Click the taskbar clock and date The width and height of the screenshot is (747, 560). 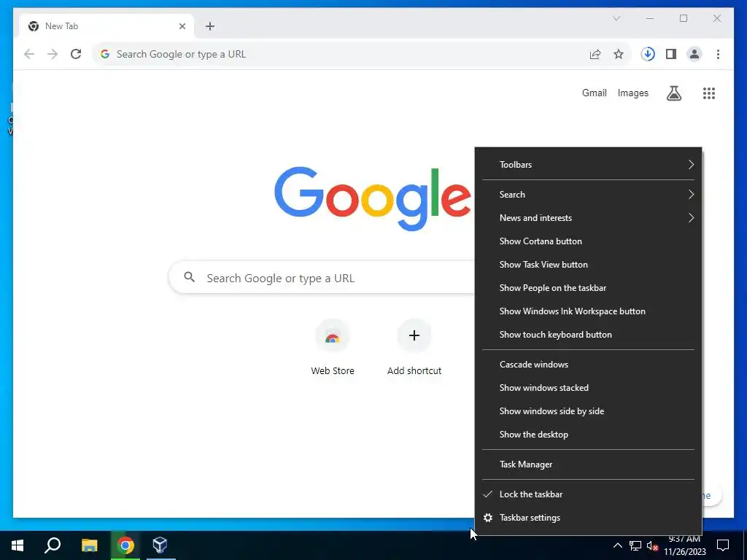tap(684, 545)
